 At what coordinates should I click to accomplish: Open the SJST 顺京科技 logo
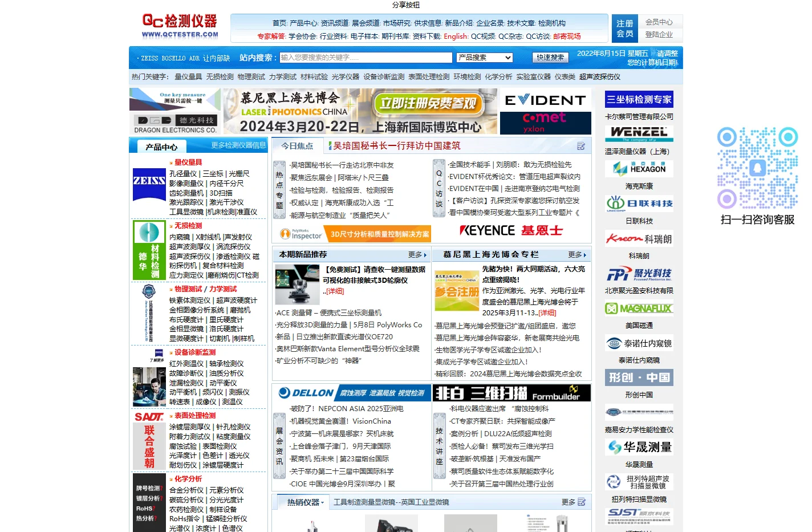(x=639, y=516)
